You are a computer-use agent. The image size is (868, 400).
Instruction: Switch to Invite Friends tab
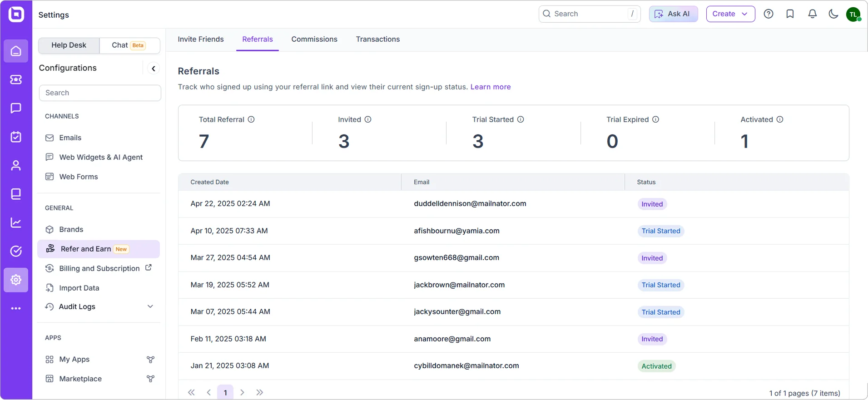(x=201, y=40)
